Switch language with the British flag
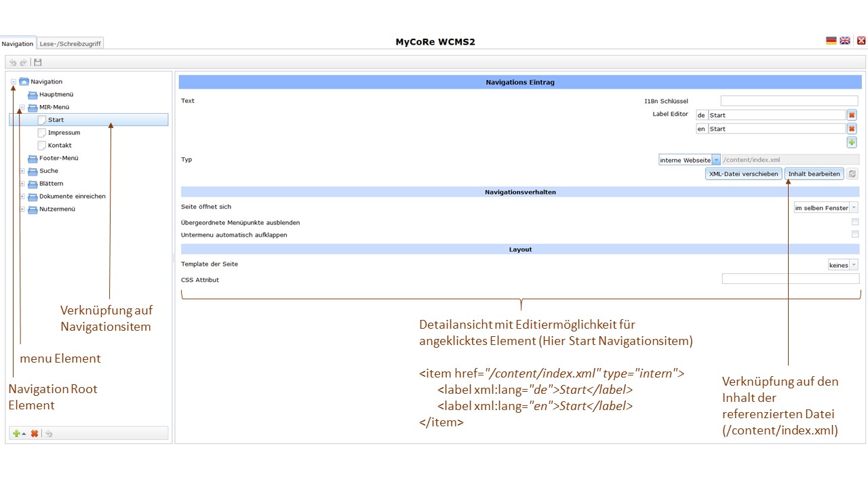 (x=845, y=41)
